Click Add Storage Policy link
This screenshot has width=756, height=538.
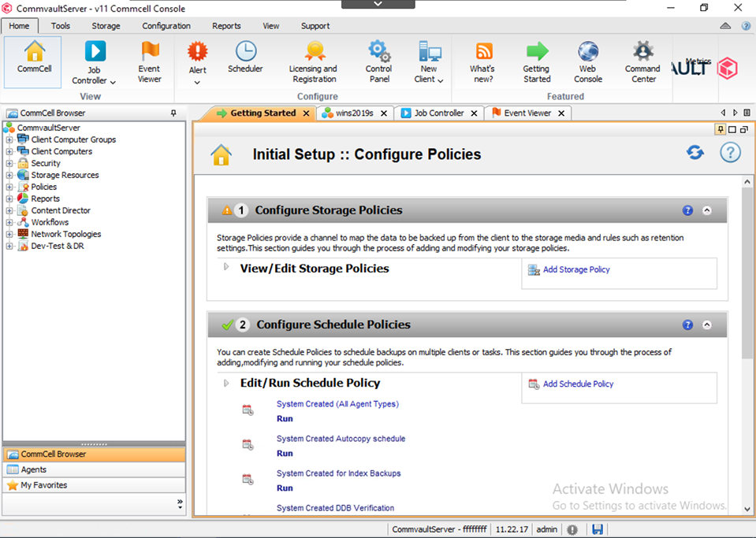click(x=576, y=269)
